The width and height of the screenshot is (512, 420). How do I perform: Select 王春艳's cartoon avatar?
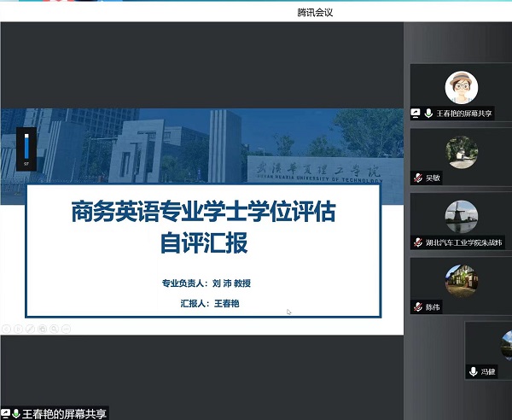[462, 88]
